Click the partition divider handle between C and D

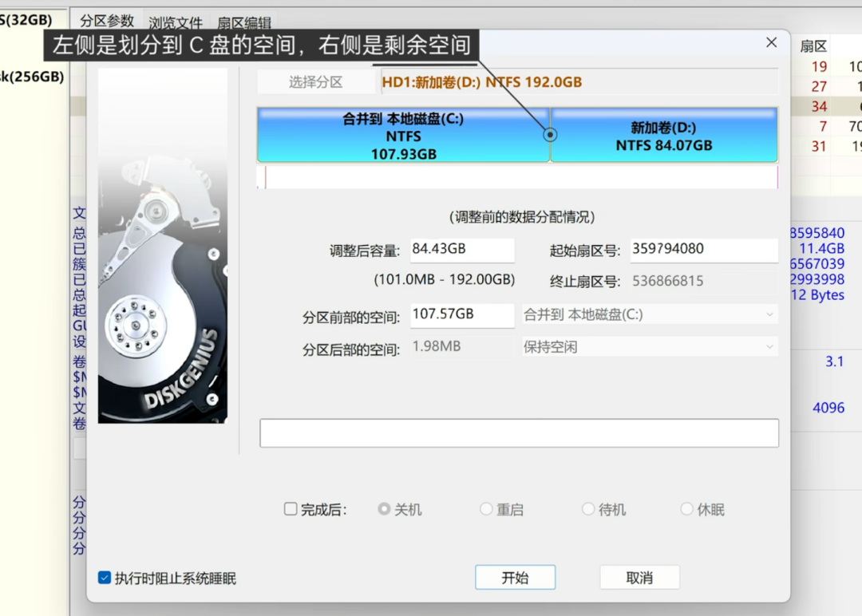tap(550, 135)
